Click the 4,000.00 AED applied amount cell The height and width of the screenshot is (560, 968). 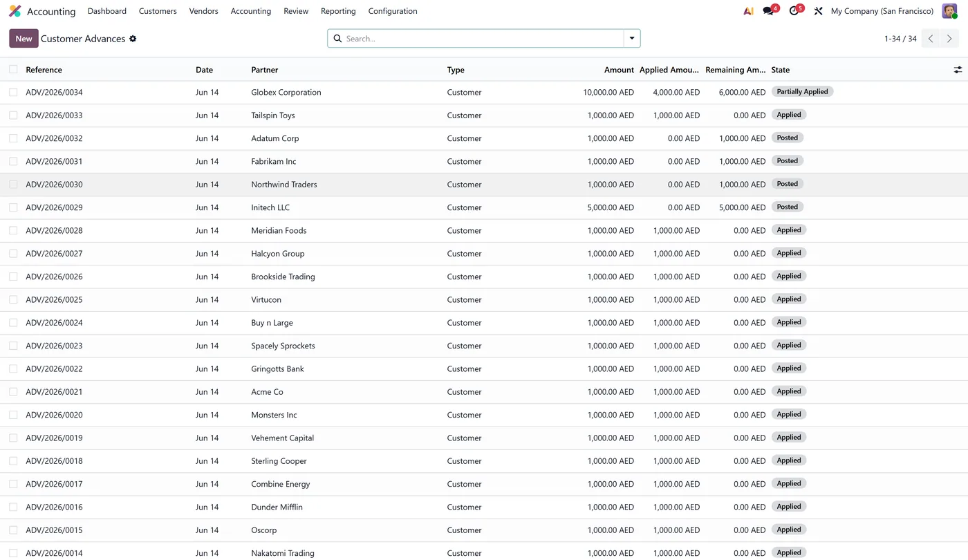676,92
